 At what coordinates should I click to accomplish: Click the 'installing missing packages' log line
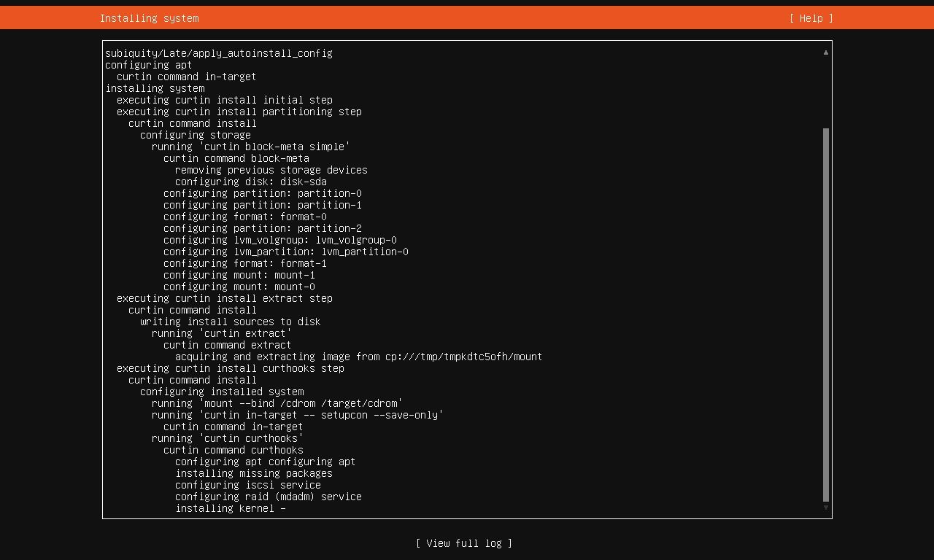pyautogui.click(x=253, y=473)
